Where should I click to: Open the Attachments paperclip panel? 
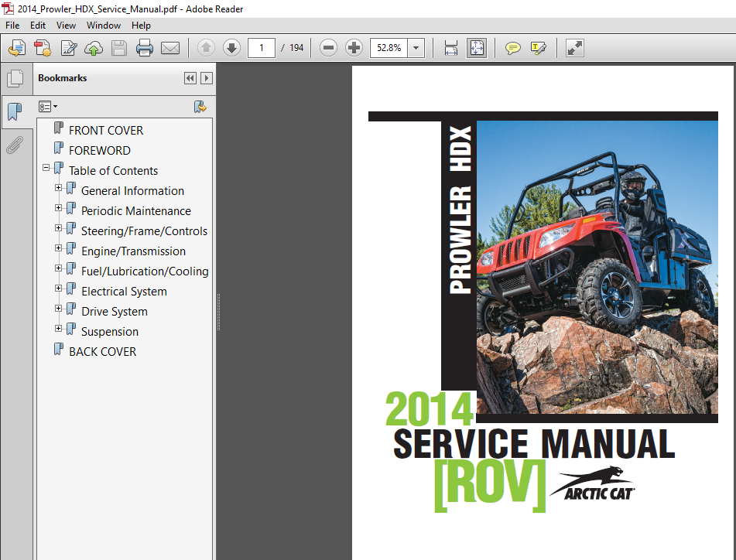[15, 145]
